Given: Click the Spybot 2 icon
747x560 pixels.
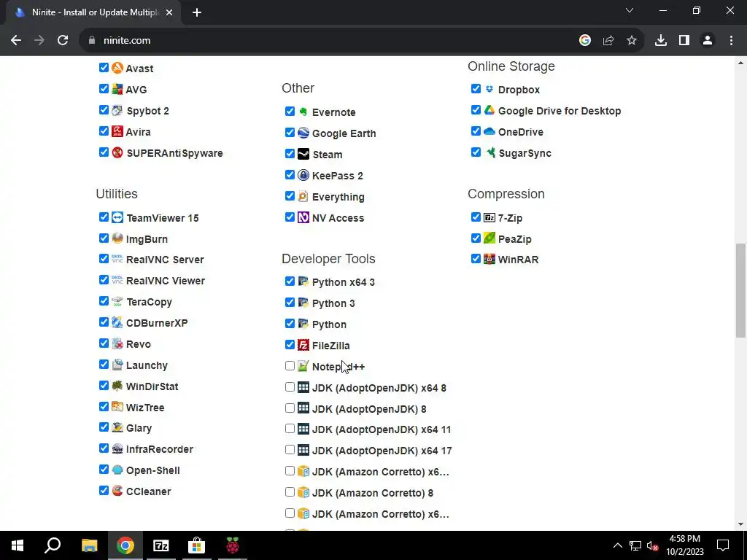Looking at the screenshot, I should click(117, 111).
